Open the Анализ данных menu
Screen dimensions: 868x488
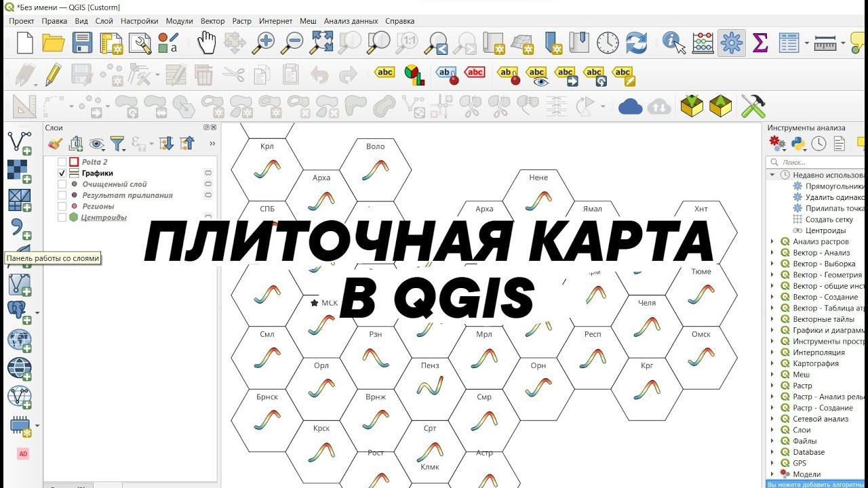pos(352,21)
